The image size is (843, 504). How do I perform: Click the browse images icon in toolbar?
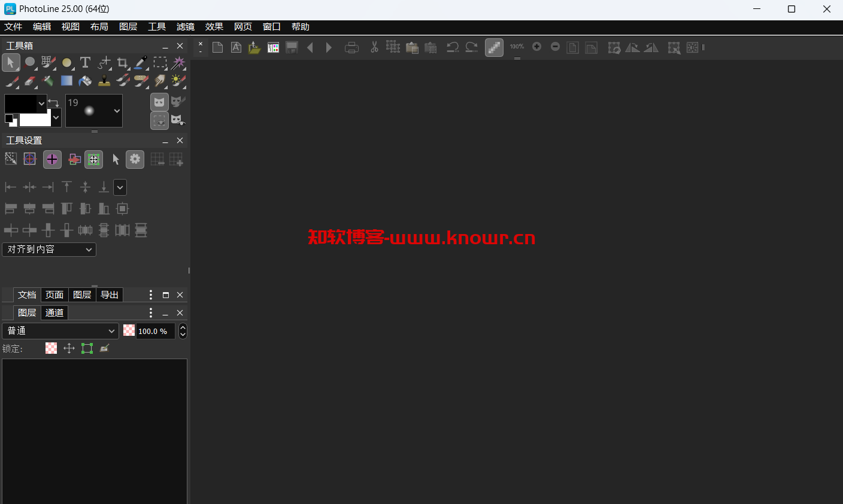point(273,47)
